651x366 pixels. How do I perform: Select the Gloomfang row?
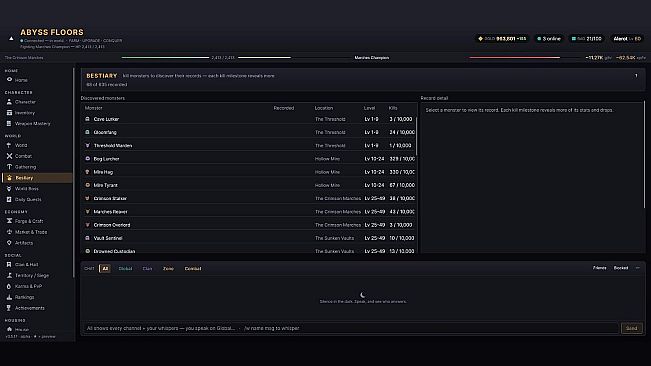[x=249, y=132]
